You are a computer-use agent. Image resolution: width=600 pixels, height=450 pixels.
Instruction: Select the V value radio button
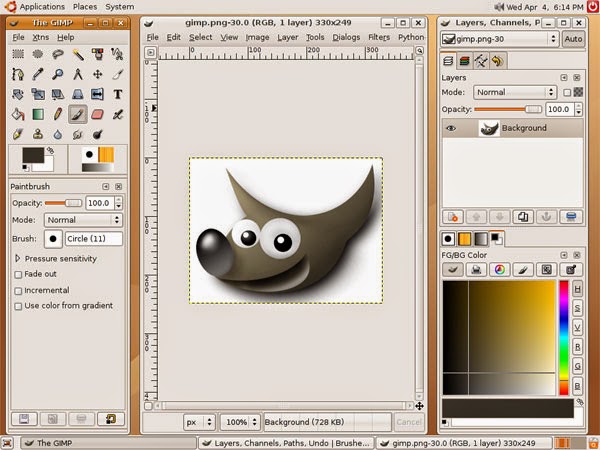coord(577,328)
